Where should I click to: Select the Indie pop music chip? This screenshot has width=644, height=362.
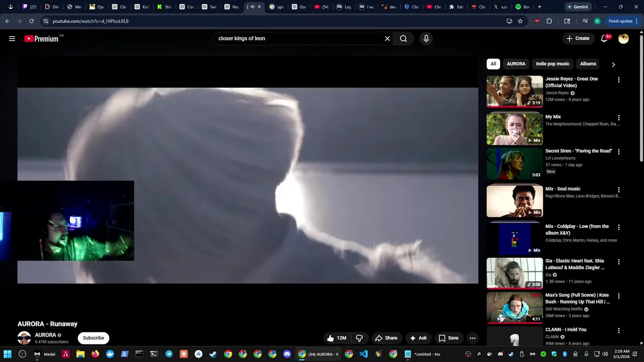pos(552,64)
